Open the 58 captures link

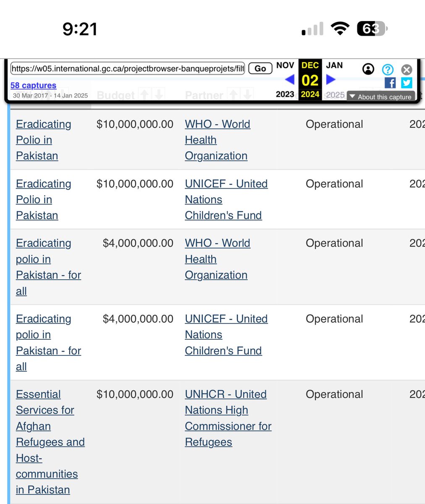33,85
